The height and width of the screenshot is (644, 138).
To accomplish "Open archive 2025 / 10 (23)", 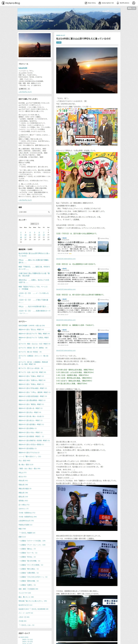I will 27,642.
